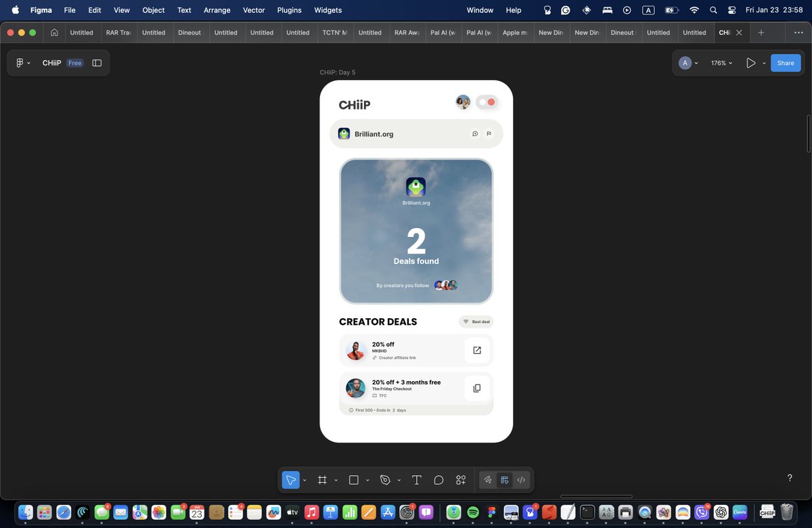Open the Edit menu
Image resolution: width=812 pixels, height=528 pixels.
(95, 10)
